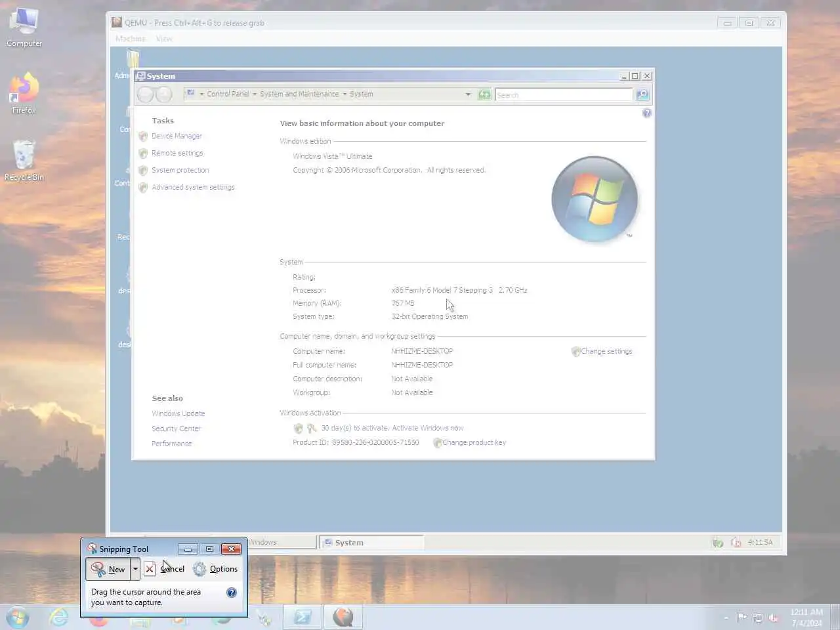Click System breadcrumb in address bar
This screenshot has width=840, height=630.
(x=361, y=94)
